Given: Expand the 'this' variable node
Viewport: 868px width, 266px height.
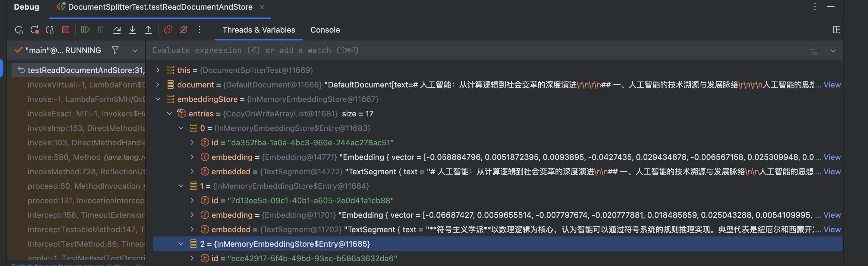Looking at the screenshot, I should 157,70.
